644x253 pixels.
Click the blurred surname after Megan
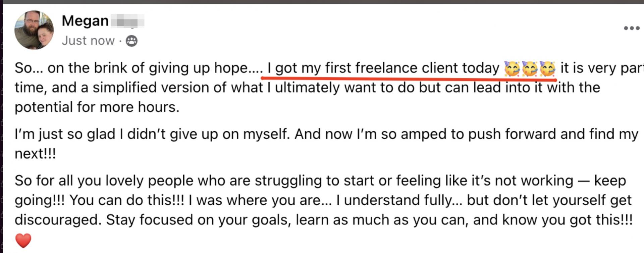coord(127,21)
